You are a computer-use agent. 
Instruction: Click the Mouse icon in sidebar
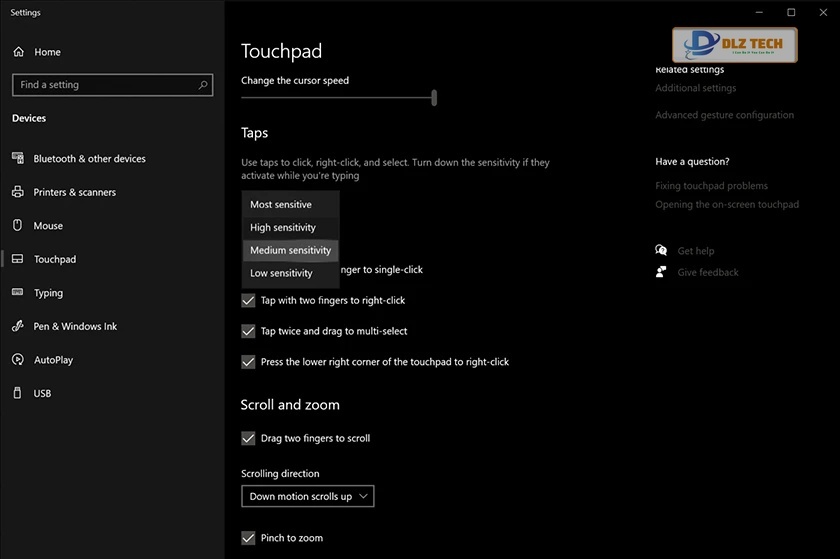(x=18, y=225)
